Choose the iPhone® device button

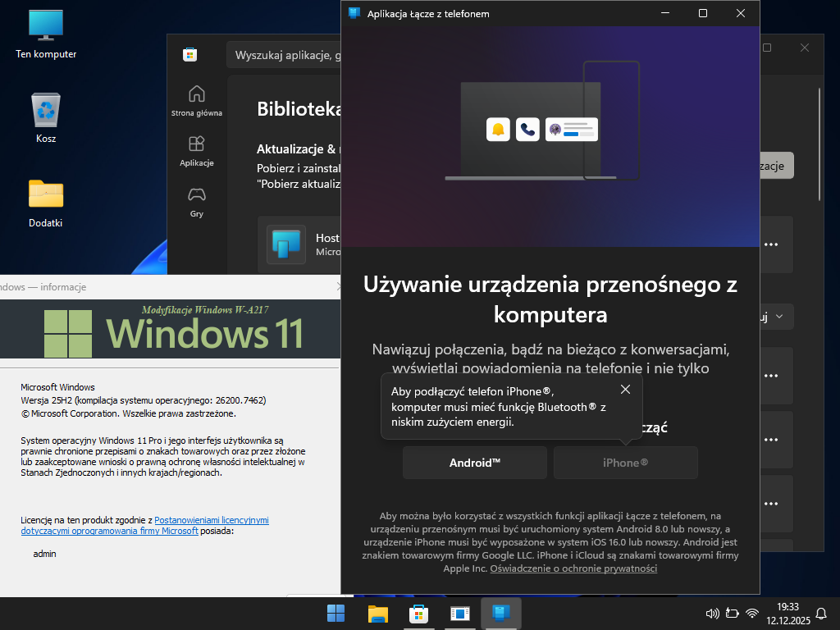[x=625, y=463]
